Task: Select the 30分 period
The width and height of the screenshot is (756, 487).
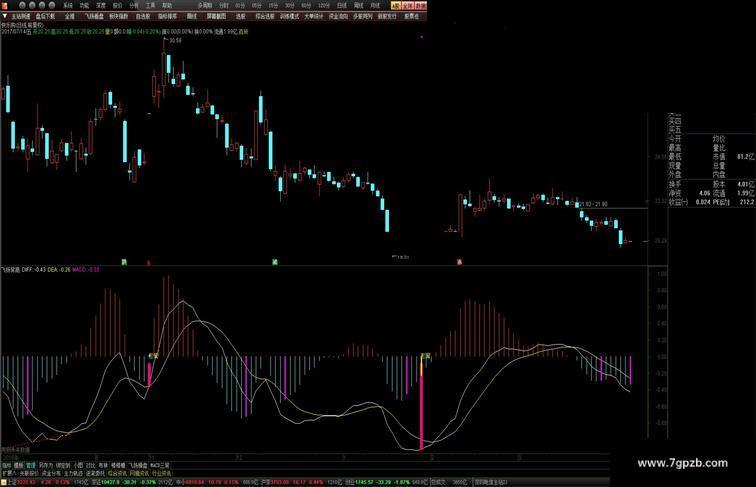Action: (289, 5)
